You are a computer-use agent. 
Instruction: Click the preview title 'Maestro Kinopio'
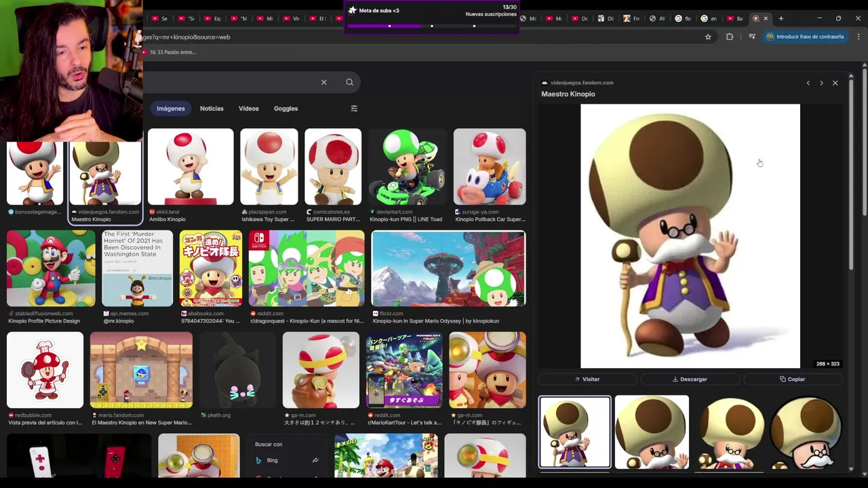point(568,94)
